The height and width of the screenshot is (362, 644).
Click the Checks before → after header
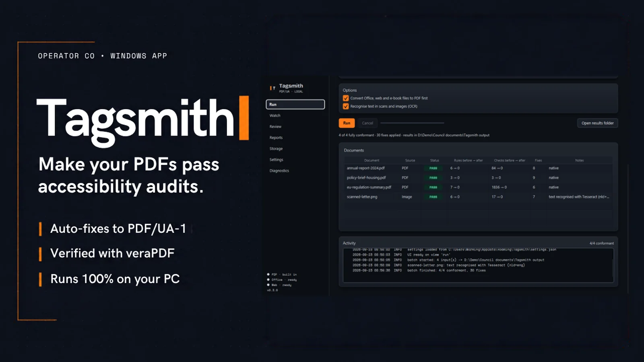click(510, 160)
